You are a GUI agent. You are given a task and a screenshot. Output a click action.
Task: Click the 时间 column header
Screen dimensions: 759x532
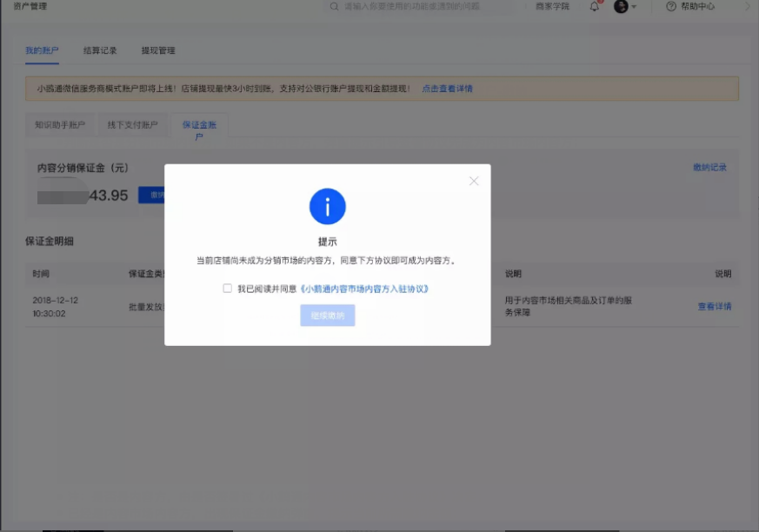[x=41, y=274]
